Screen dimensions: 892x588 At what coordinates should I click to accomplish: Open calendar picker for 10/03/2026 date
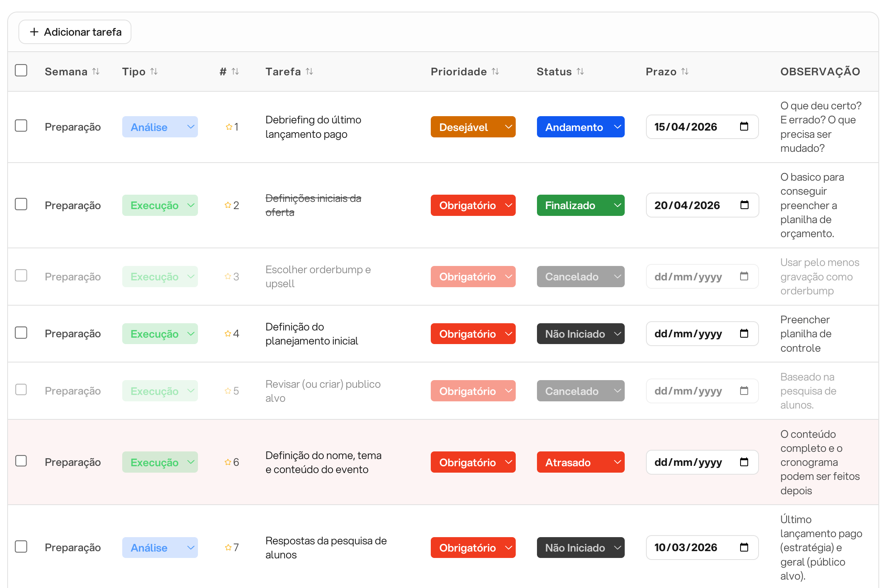(744, 547)
